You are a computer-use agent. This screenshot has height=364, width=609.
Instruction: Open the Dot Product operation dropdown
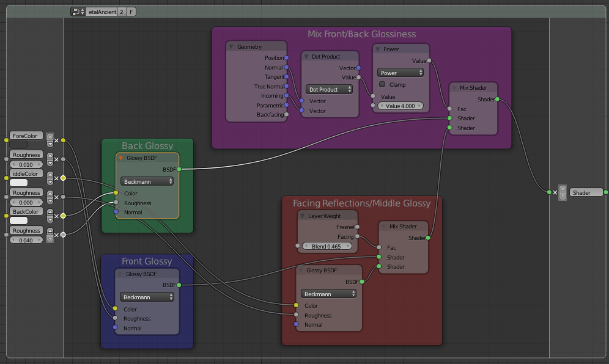pos(329,89)
